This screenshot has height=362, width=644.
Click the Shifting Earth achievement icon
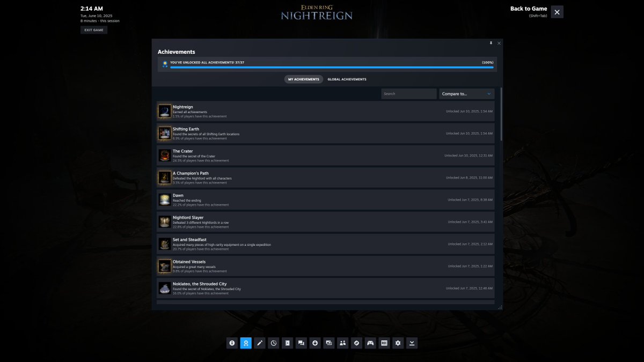click(165, 133)
